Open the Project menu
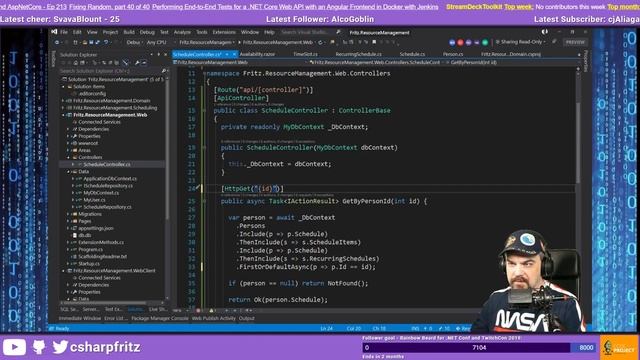 (x=110, y=32)
